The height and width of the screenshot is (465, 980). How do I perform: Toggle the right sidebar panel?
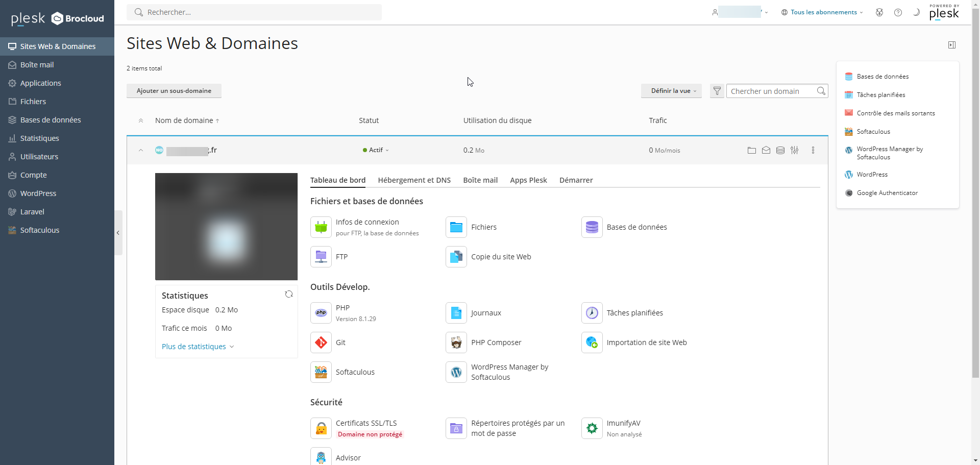951,45
